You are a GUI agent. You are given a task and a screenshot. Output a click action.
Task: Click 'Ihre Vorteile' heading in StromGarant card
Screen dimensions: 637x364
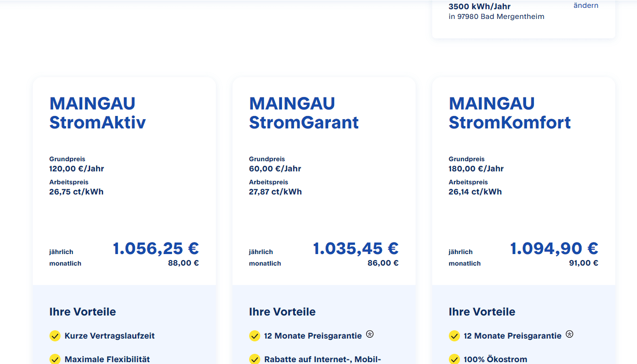pos(282,312)
